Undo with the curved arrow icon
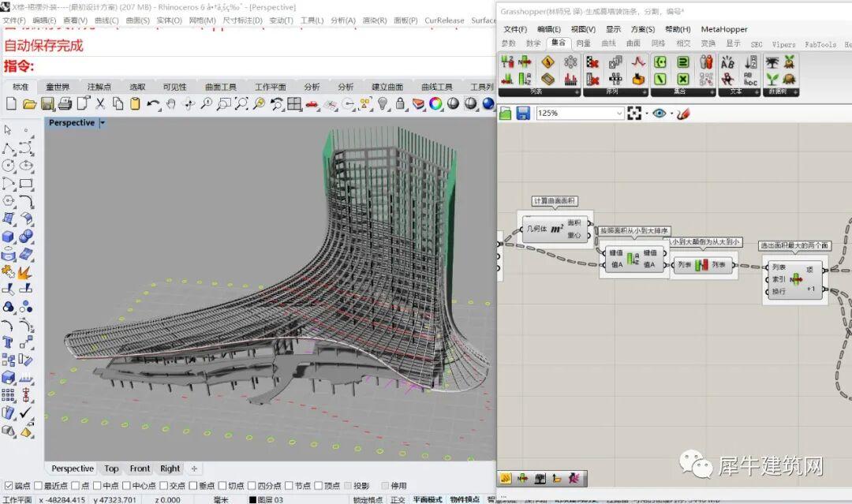Screen dimensions: 852x504 [x=154, y=104]
